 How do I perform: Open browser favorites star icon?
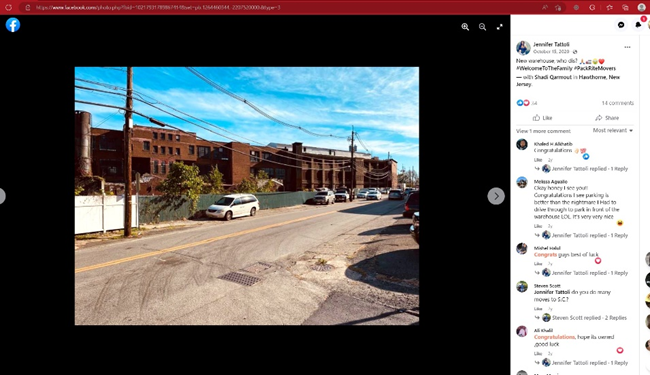pyautogui.click(x=609, y=7)
